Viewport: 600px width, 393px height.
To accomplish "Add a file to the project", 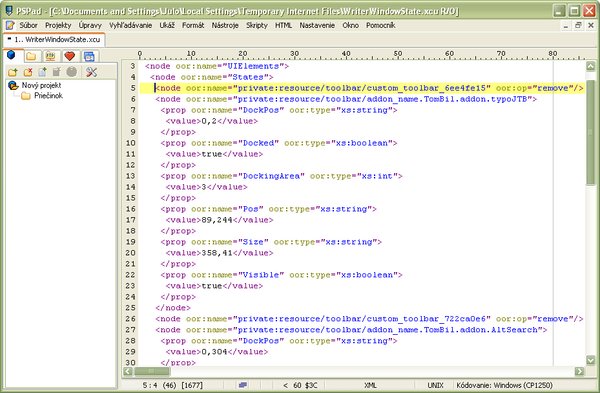I will pos(42,72).
